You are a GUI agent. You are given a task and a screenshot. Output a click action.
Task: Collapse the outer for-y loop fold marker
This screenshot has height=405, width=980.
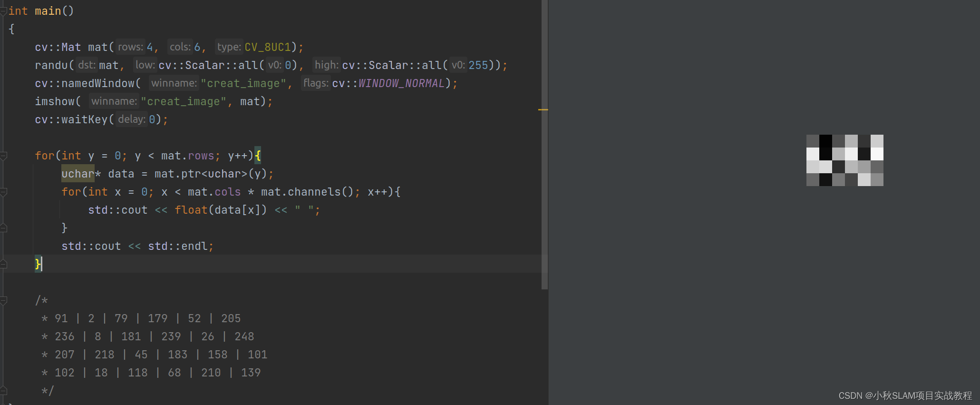tap(3, 156)
